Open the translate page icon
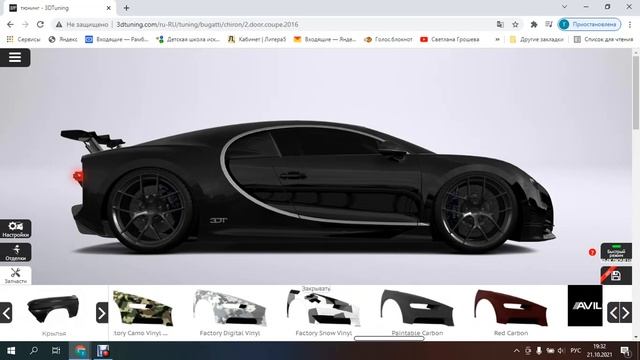Image resolution: width=640 pixels, height=360 pixels. (x=500, y=24)
